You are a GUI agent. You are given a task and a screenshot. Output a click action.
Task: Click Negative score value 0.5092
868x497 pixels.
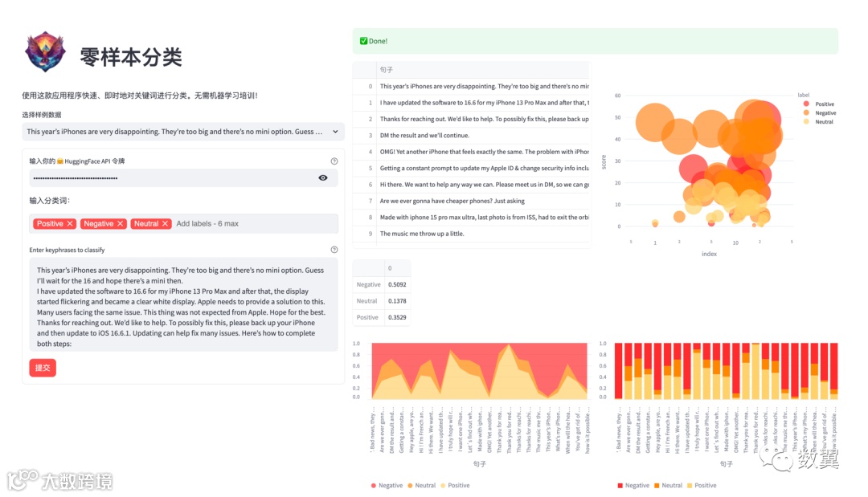[x=397, y=285]
